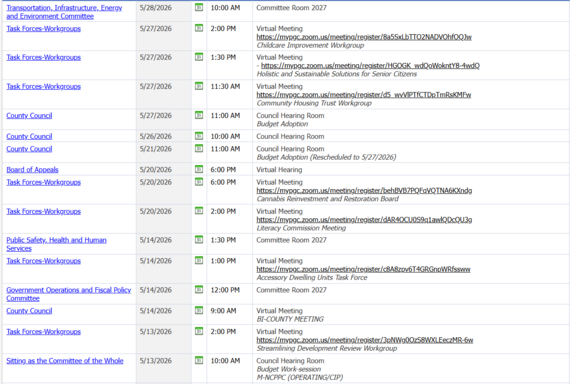Viewport: 570px width, 384px height.
Task: Open Sitting as the Committee of the Whole link
Action: tap(65, 361)
